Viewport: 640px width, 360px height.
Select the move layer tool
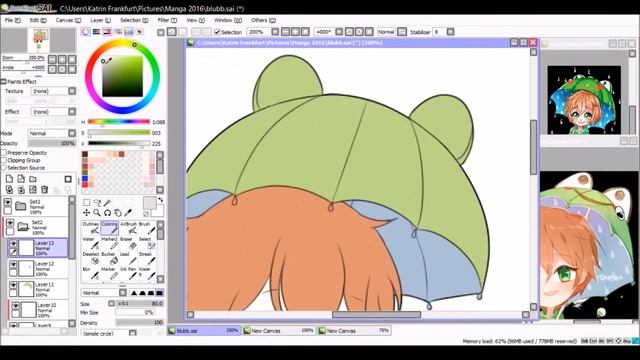point(87,213)
